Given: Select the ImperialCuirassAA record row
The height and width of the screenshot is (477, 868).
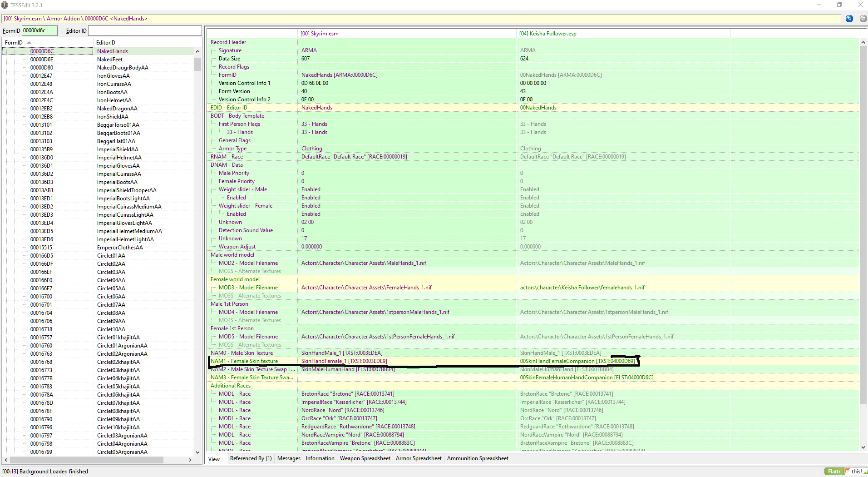Looking at the screenshot, I should (x=98, y=174).
